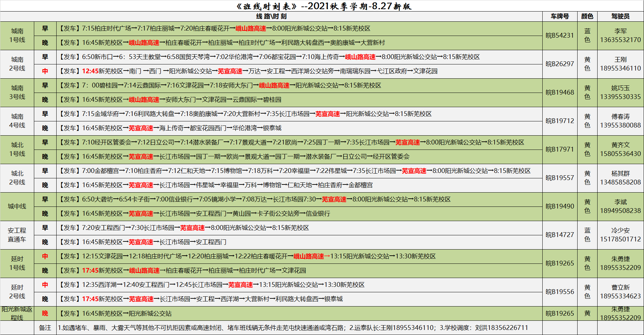Viewport: 644px width, 335px height.
Task: Click the 12:35西洋湖 midday schedule row
Action: click(299, 285)
